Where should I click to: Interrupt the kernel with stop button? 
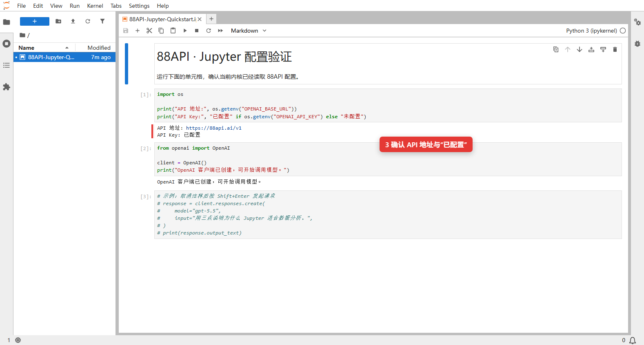pyautogui.click(x=197, y=31)
